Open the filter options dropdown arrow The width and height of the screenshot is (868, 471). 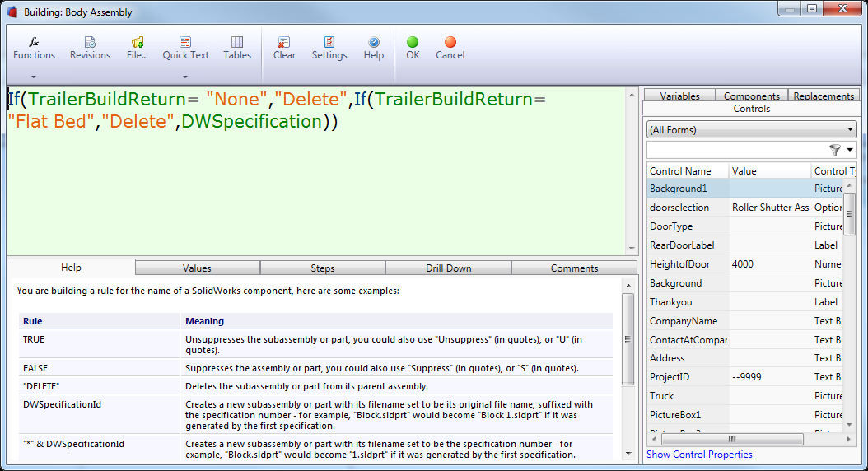pos(850,149)
